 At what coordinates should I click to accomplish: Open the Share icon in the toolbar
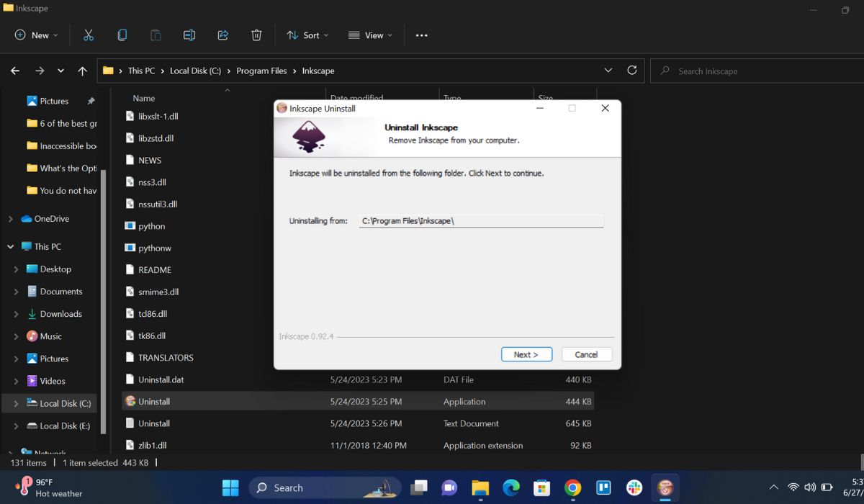pos(222,35)
